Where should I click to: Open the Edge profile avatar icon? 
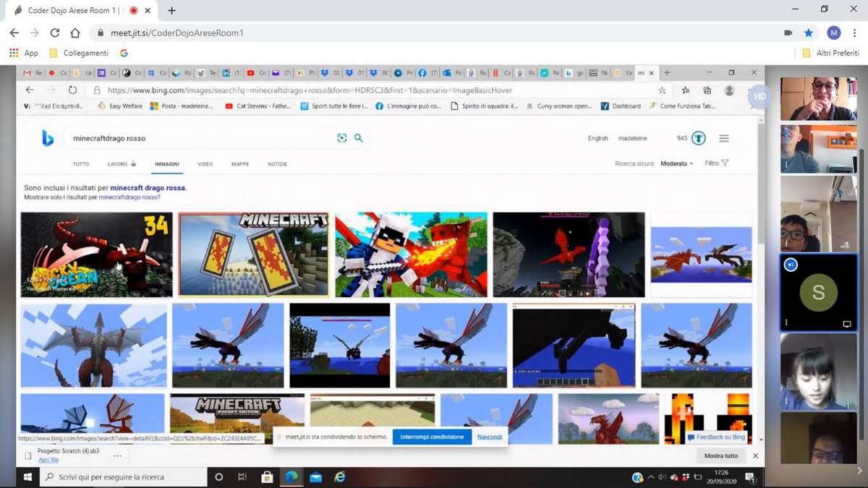(x=730, y=90)
